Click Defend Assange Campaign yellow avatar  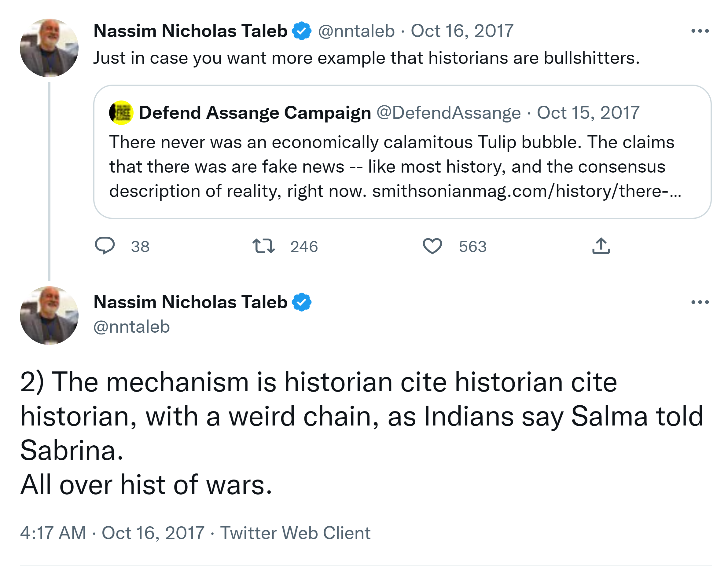(x=121, y=113)
